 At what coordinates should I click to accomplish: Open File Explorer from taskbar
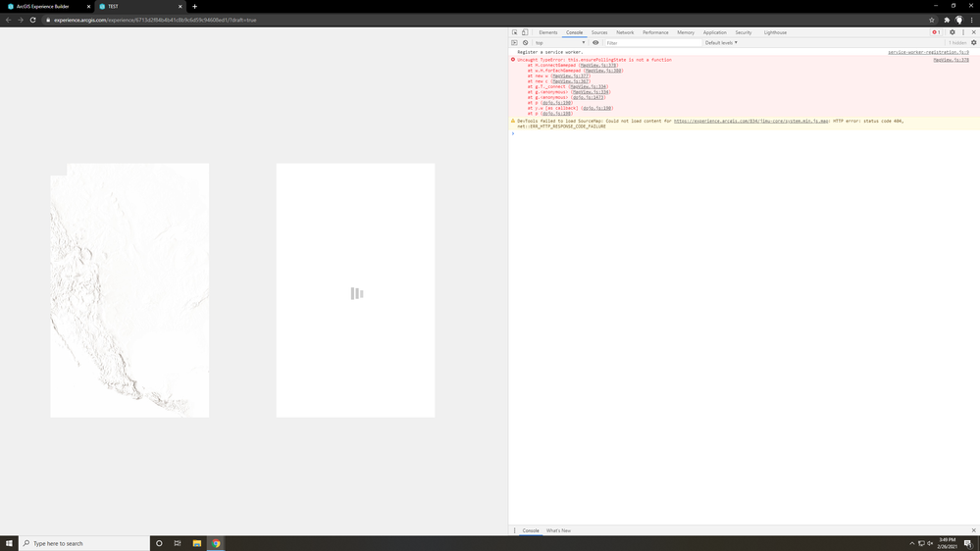click(x=197, y=543)
